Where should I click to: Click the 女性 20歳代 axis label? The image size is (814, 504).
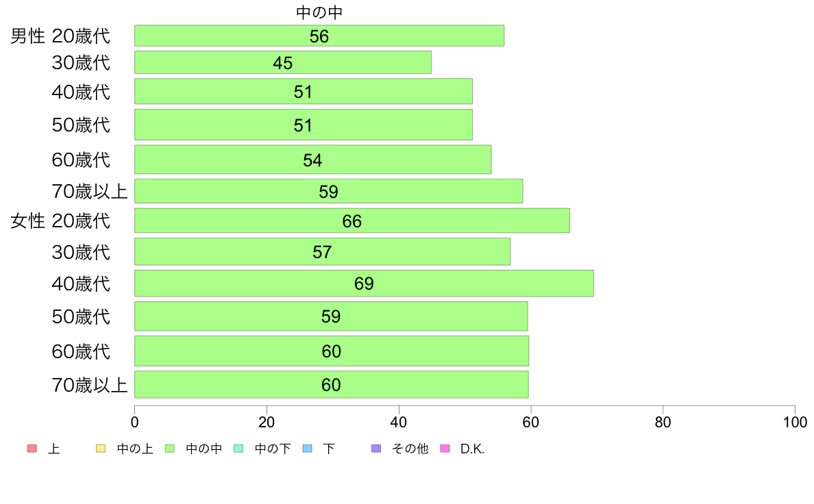click(60, 221)
